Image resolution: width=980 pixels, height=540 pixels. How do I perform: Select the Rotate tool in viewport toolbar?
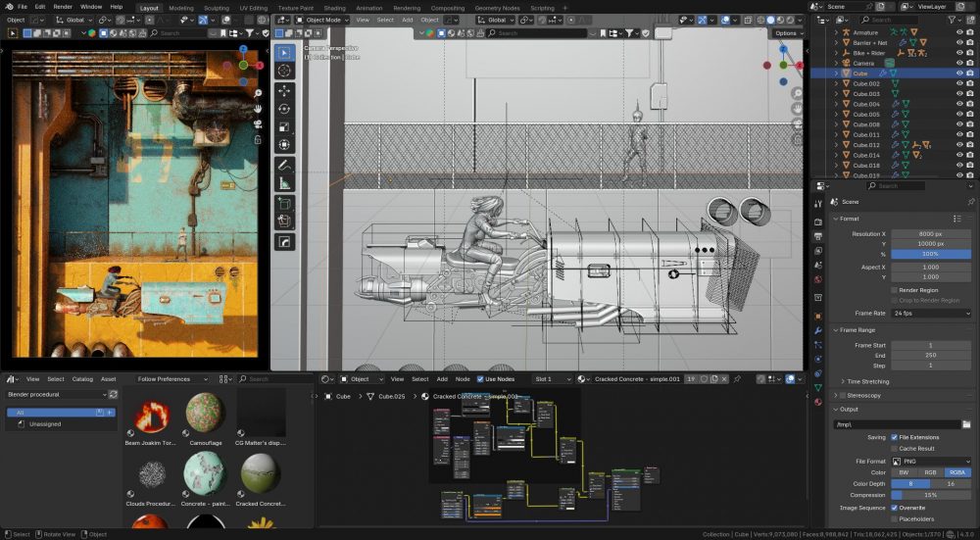point(284,109)
